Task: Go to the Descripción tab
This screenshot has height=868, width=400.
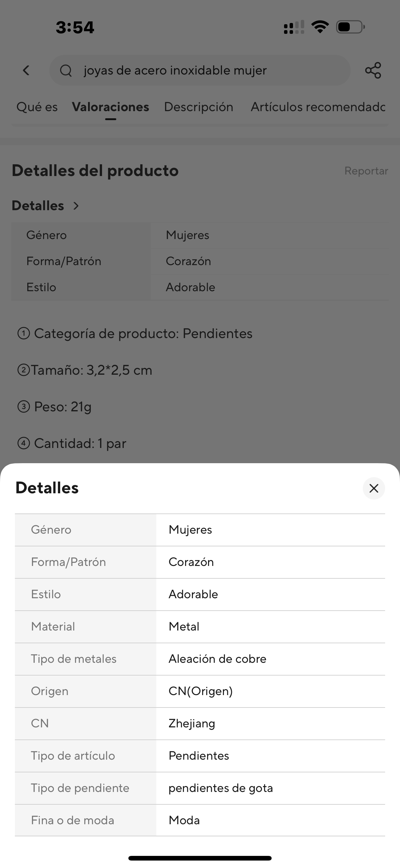Action: [199, 107]
